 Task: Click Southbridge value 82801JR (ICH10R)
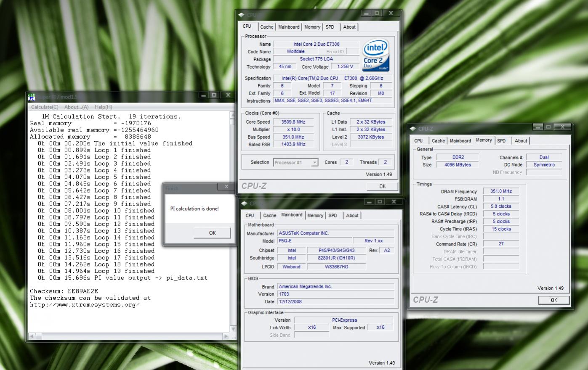[x=336, y=258]
